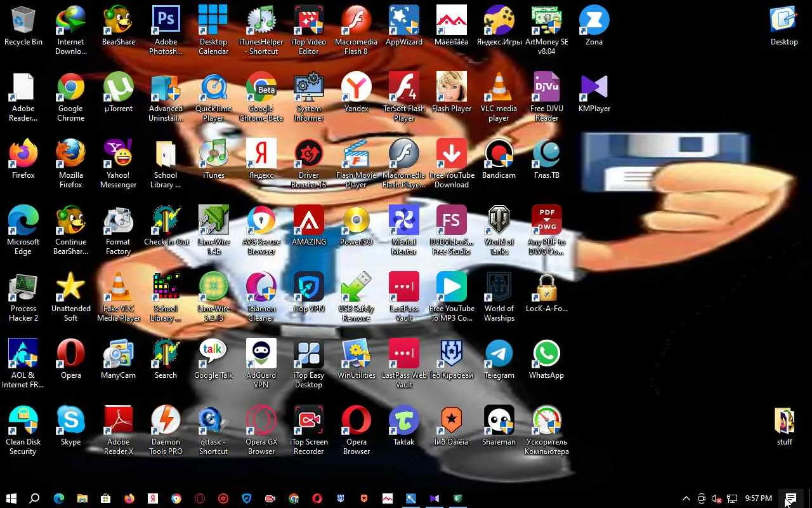Launch Advanced Uninstaller from the desktop

pyautogui.click(x=166, y=97)
